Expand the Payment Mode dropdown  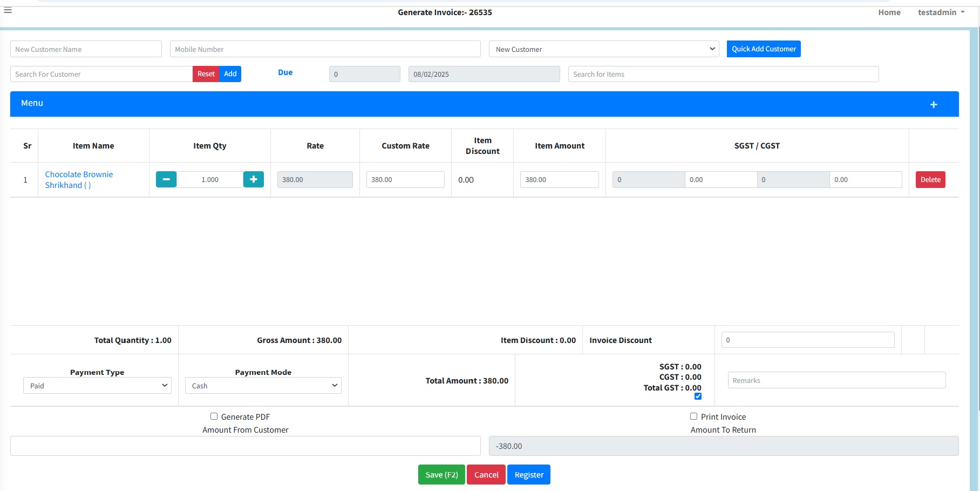pyautogui.click(x=263, y=386)
